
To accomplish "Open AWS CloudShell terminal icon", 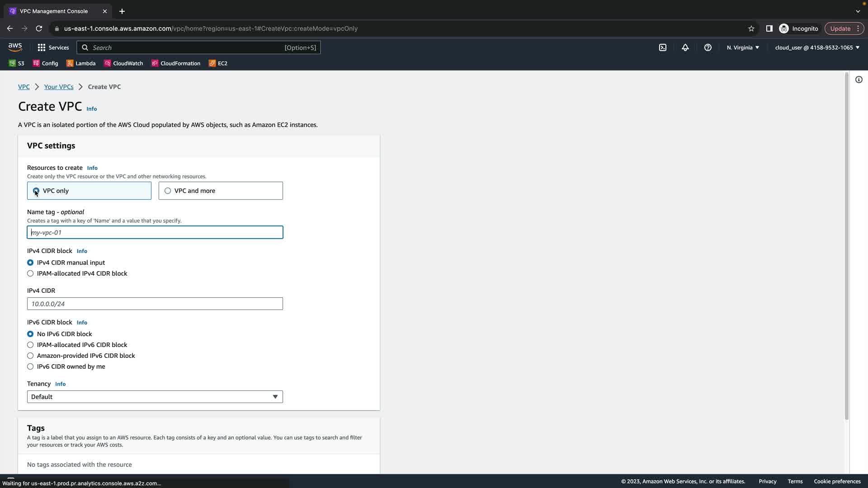I will coord(663,47).
